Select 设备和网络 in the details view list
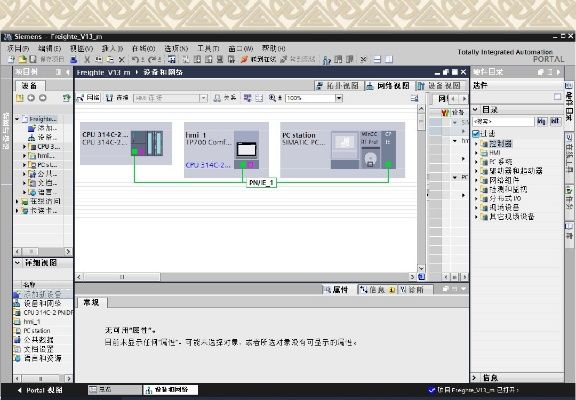The width and height of the screenshot is (576, 400). pyautogui.click(x=42, y=303)
